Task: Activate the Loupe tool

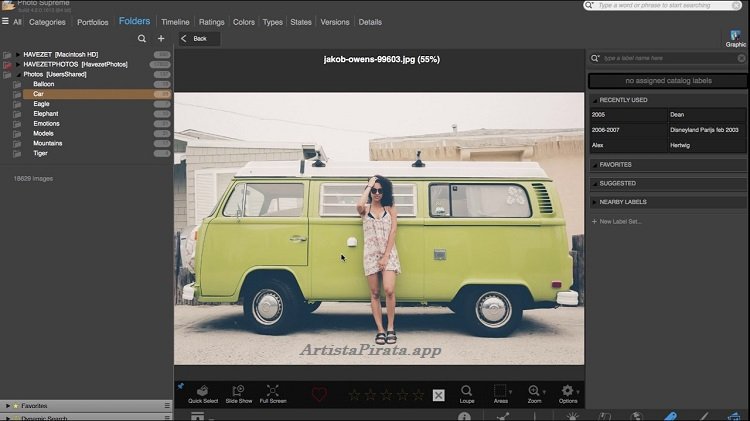Action: tap(467, 392)
